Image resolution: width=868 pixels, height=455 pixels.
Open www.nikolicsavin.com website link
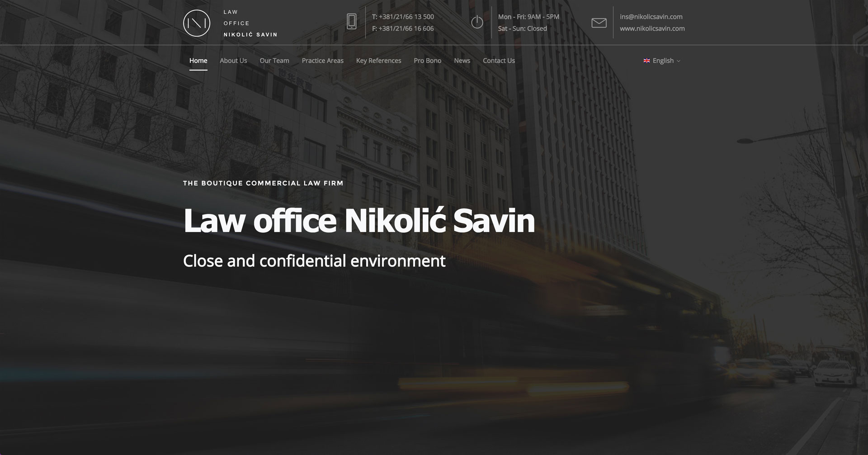pyautogui.click(x=652, y=28)
